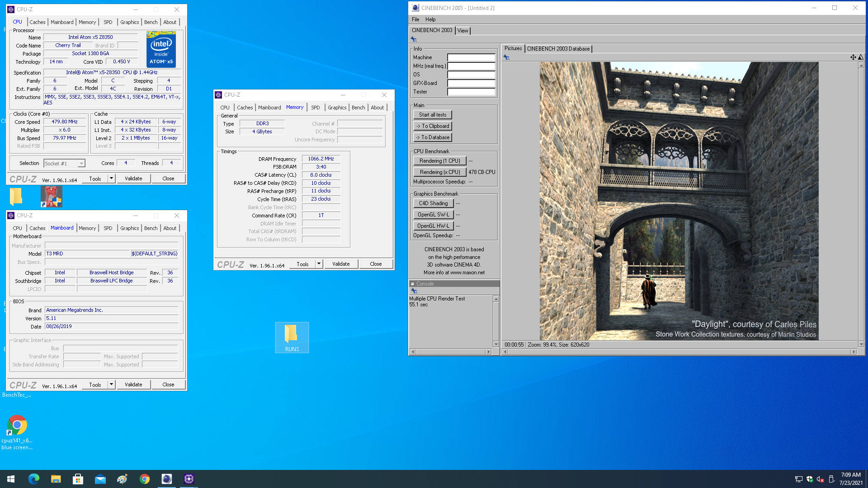This screenshot has height=488, width=868.
Task: Launch Microsoft Edge from taskbar
Action: (x=34, y=479)
